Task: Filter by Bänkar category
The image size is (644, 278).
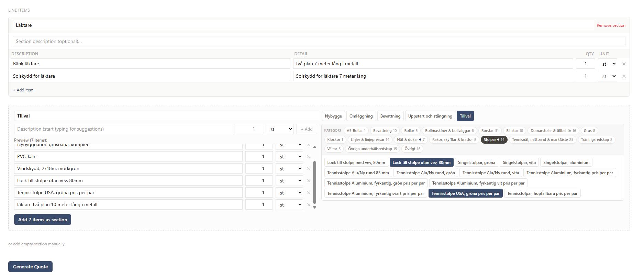Action: [514, 131]
